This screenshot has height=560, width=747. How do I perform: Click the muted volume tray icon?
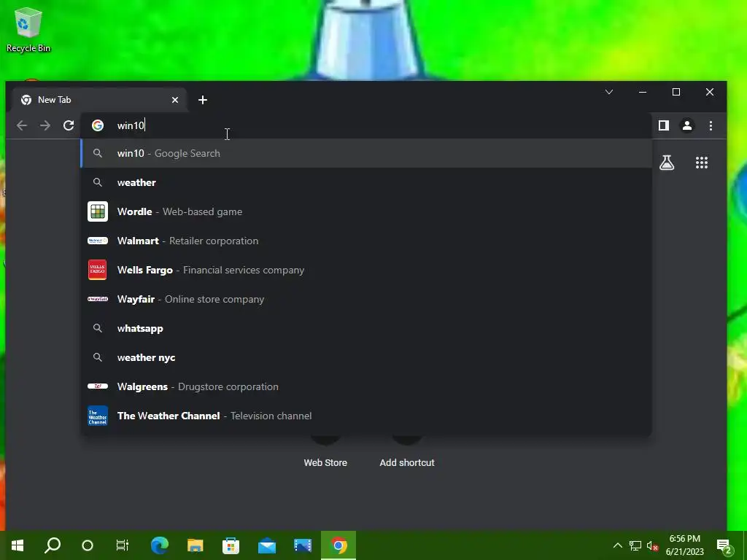pyautogui.click(x=653, y=545)
